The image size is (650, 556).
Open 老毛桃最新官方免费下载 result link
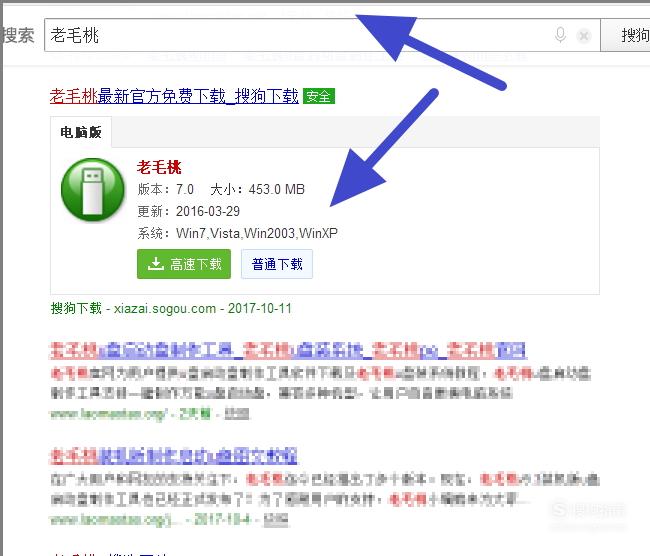174,96
